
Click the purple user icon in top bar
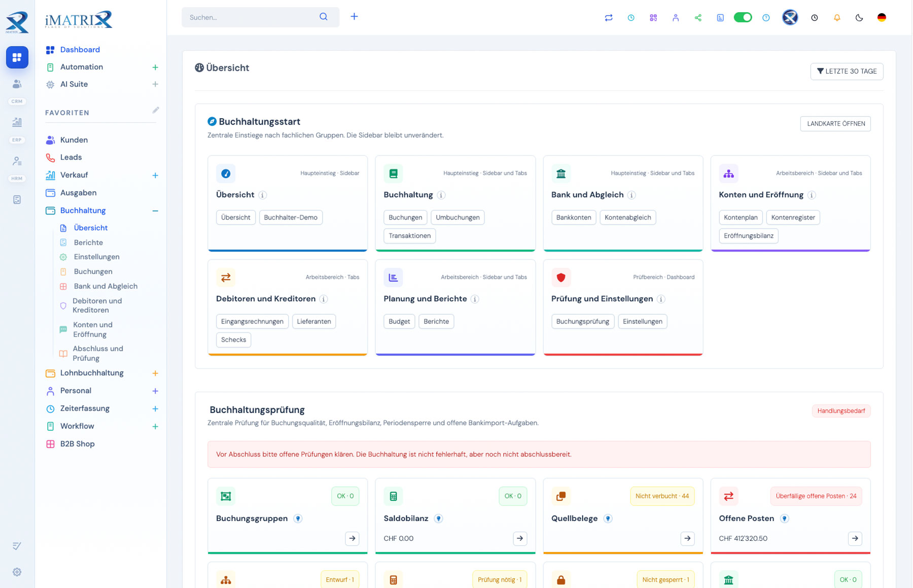676,18
